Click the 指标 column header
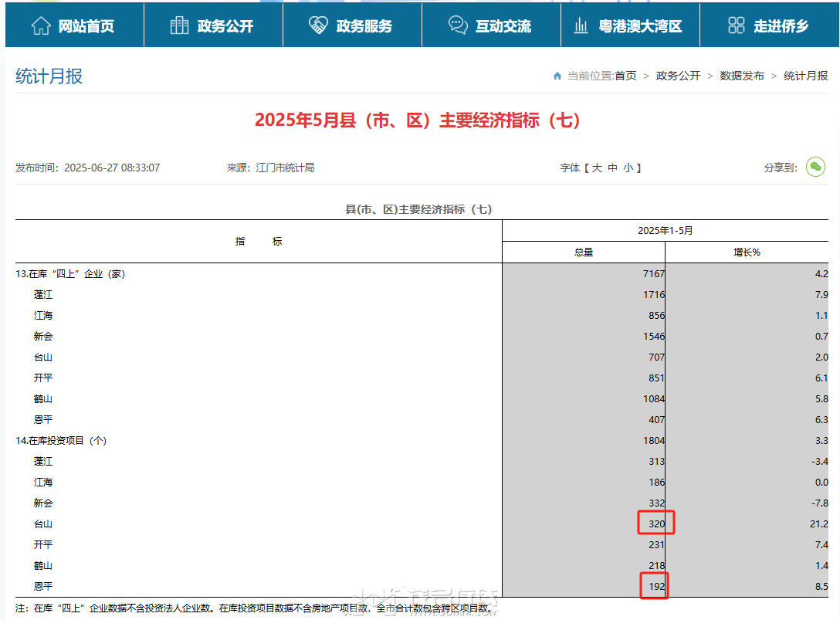Screen dimensions: 840x620 click(x=259, y=242)
